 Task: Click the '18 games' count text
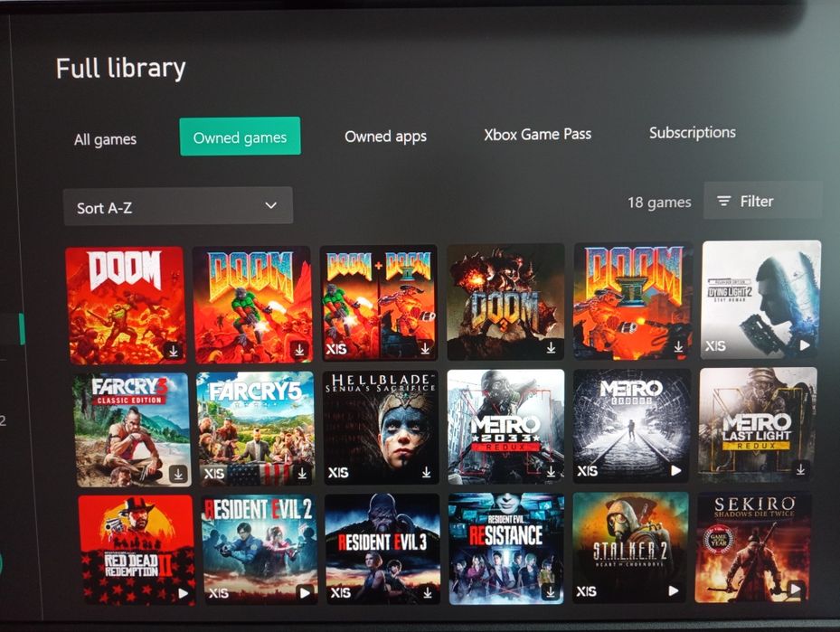click(x=659, y=203)
